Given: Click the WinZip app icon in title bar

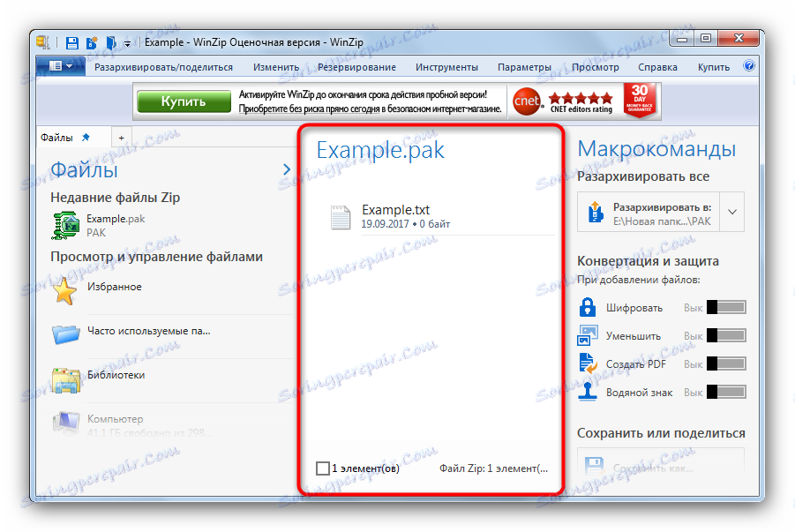Looking at the screenshot, I should coord(43,42).
